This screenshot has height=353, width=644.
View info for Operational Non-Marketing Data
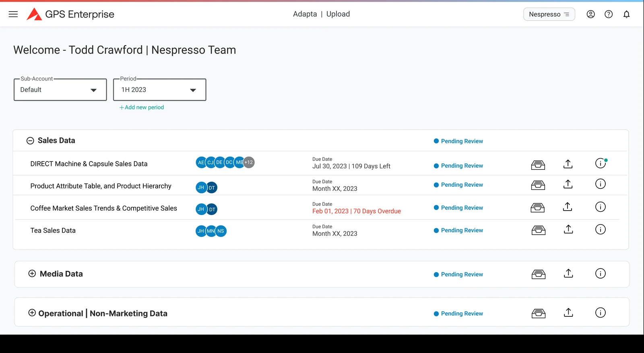601,312
